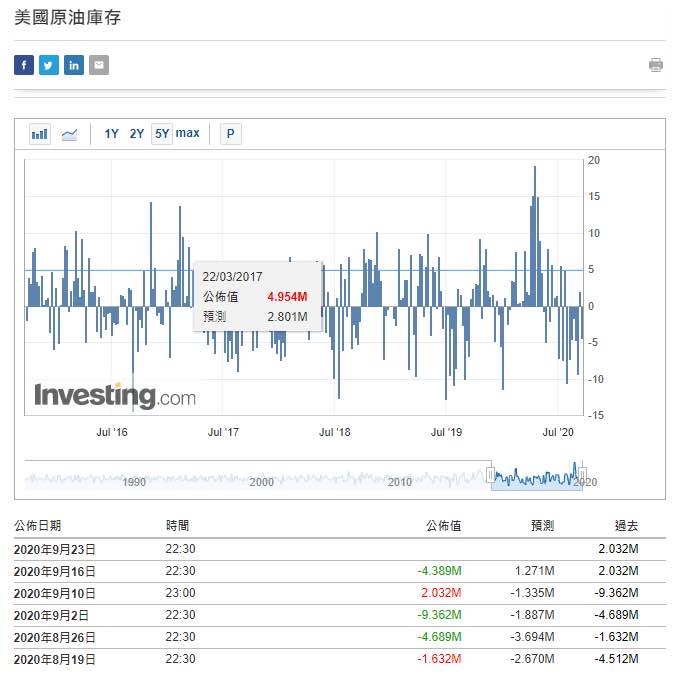Click left handle of range navigator
This screenshot has height=684, width=675.
(491, 475)
